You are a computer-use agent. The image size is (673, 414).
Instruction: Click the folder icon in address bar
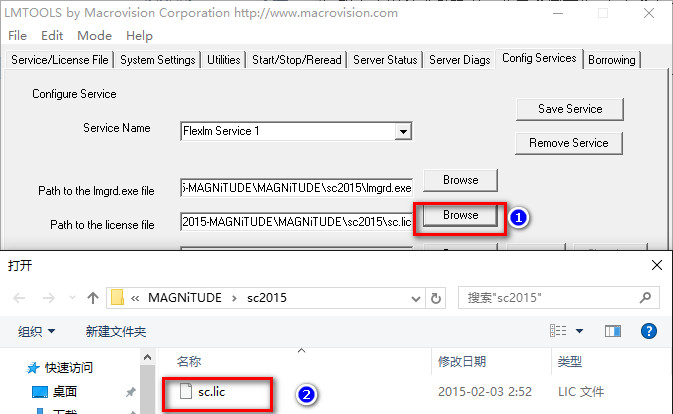(117, 297)
